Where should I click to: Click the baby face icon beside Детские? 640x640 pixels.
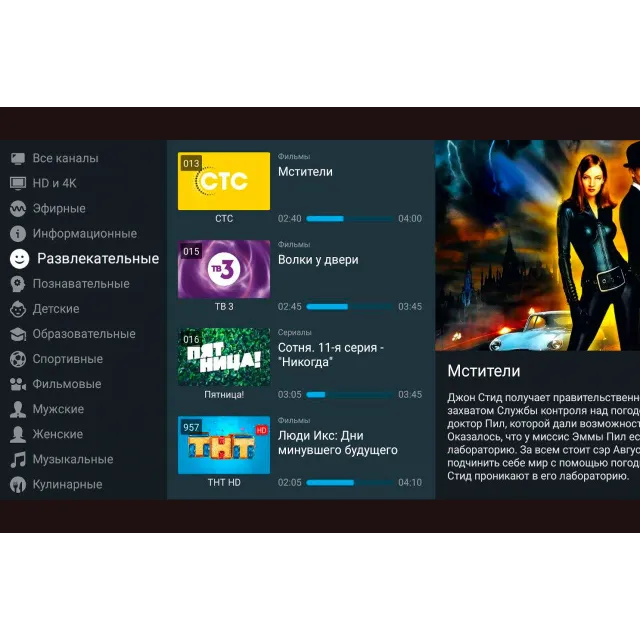click(18, 309)
